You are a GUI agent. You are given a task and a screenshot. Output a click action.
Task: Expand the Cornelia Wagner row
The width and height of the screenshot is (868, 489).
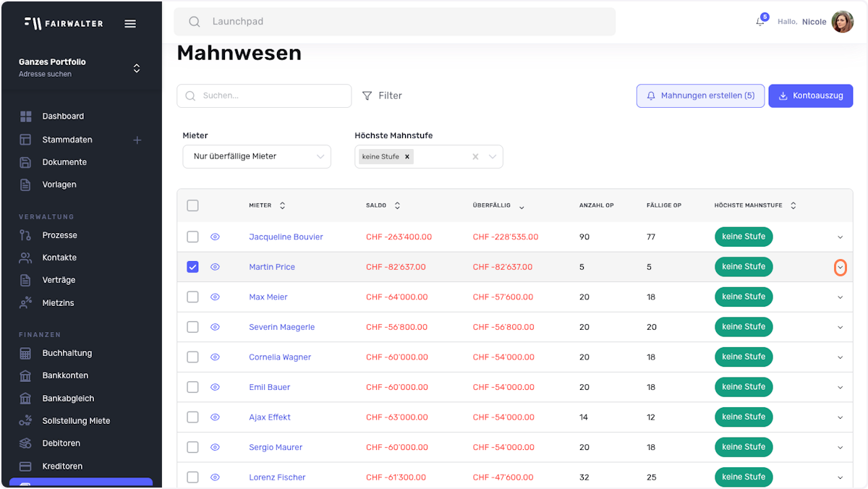pyautogui.click(x=840, y=357)
